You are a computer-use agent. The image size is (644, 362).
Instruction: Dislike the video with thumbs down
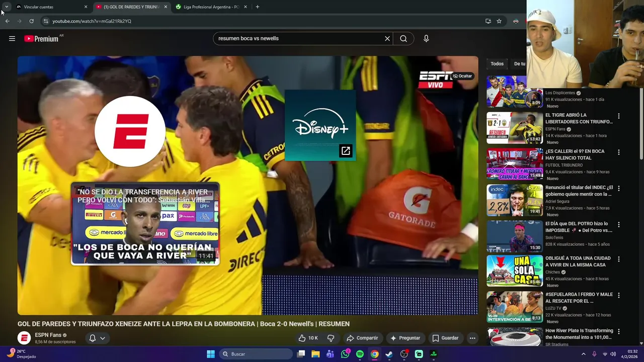click(331, 338)
